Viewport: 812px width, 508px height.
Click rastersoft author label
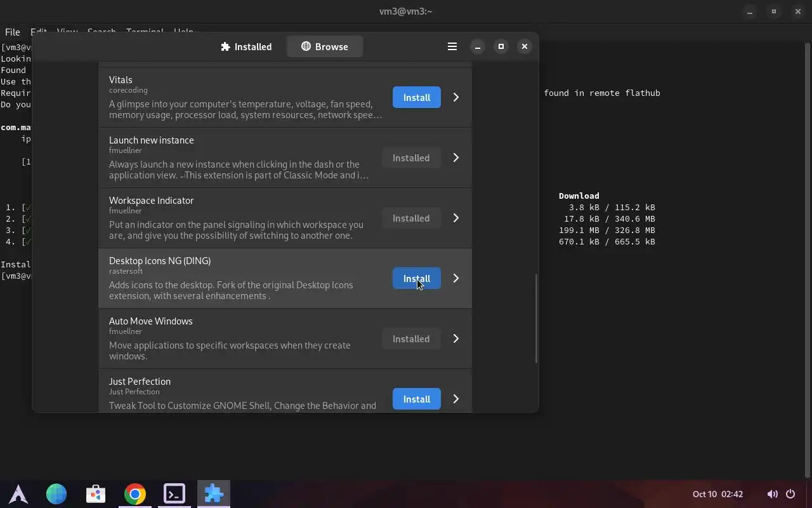coord(126,271)
